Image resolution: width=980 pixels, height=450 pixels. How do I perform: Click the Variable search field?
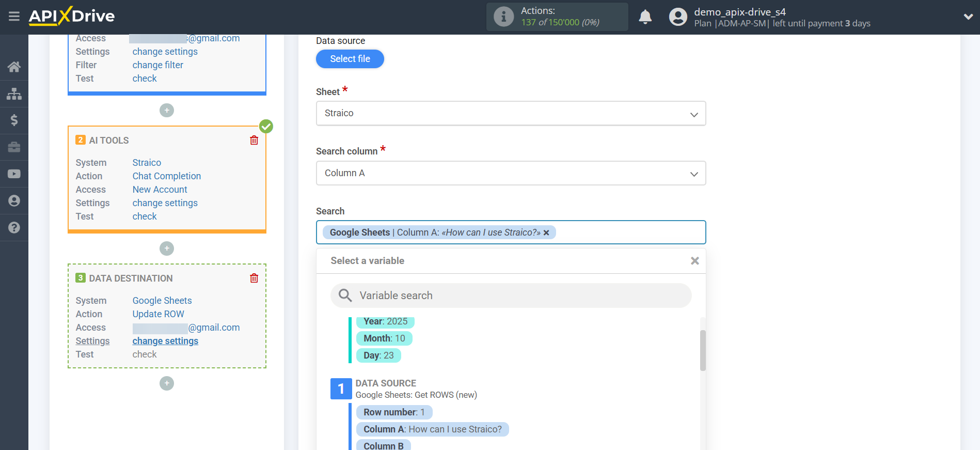511,296
